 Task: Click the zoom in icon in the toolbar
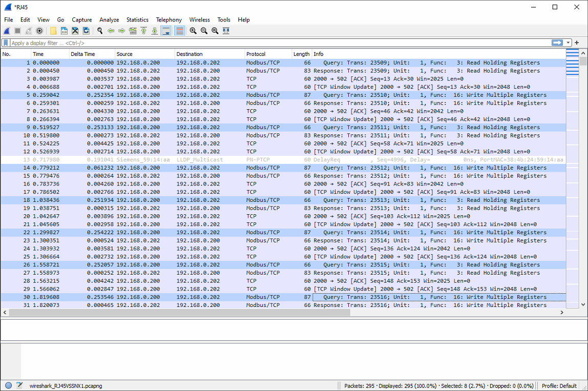click(193, 31)
